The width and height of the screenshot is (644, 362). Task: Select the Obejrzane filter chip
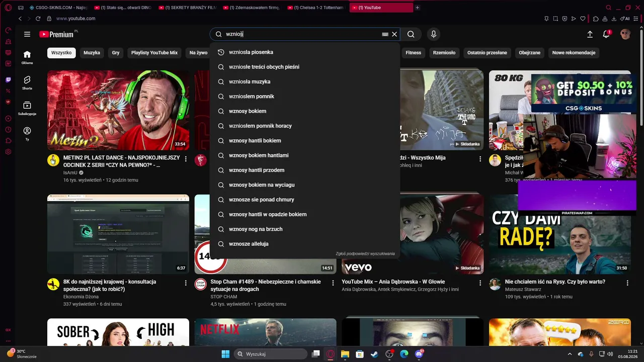pos(529,53)
